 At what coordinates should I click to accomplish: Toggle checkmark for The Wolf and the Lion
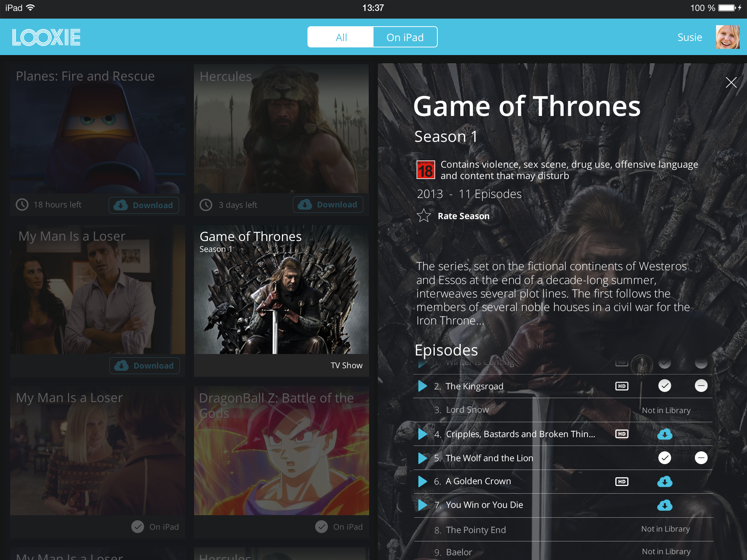click(x=665, y=458)
